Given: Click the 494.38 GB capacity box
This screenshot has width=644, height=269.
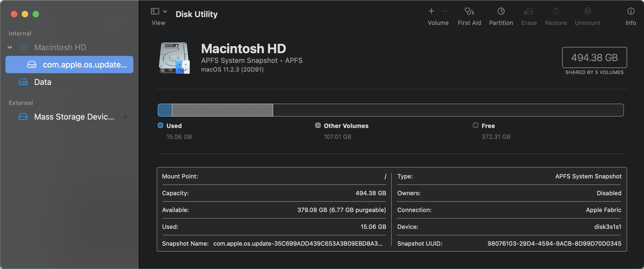Looking at the screenshot, I should click(594, 57).
